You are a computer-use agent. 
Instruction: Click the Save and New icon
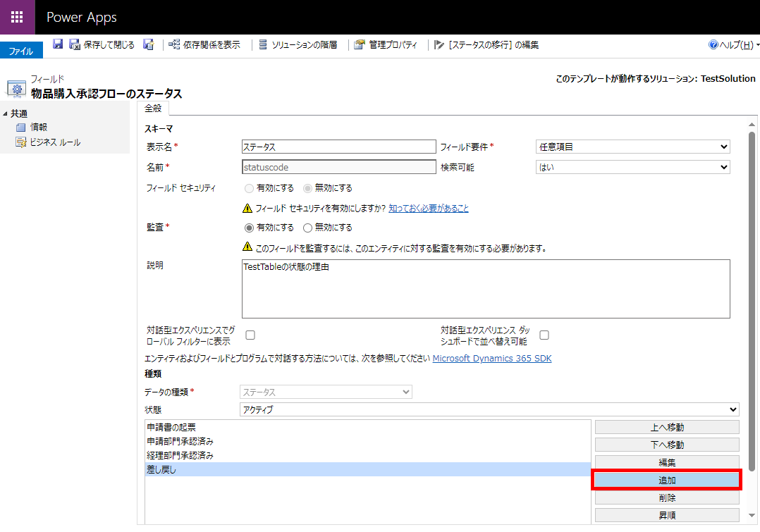(x=148, y=44)
